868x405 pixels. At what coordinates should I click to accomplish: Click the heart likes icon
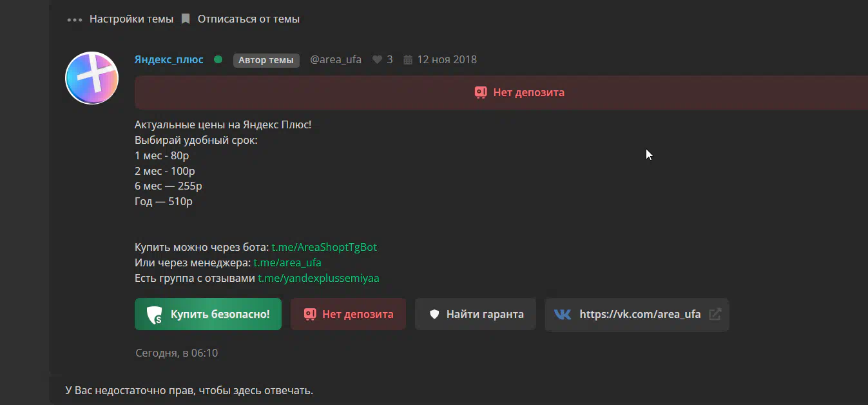pyautogui.click(x=378, y=59)
